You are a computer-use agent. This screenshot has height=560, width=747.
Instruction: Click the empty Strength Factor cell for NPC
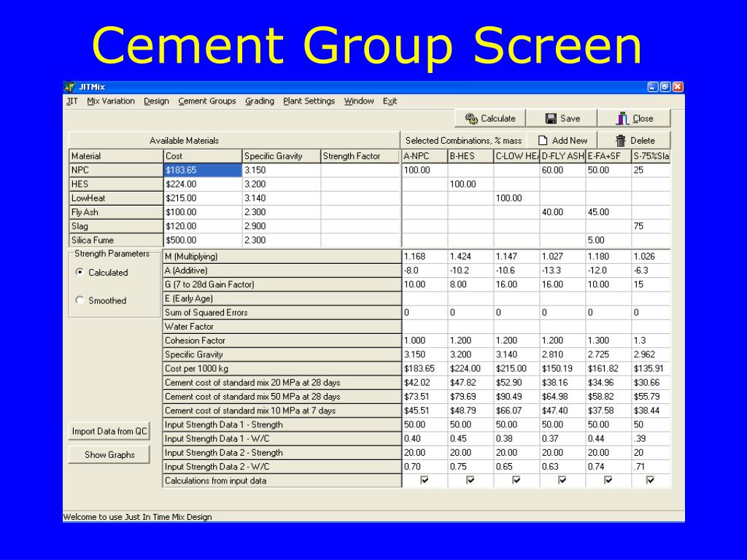pos(360,170)
